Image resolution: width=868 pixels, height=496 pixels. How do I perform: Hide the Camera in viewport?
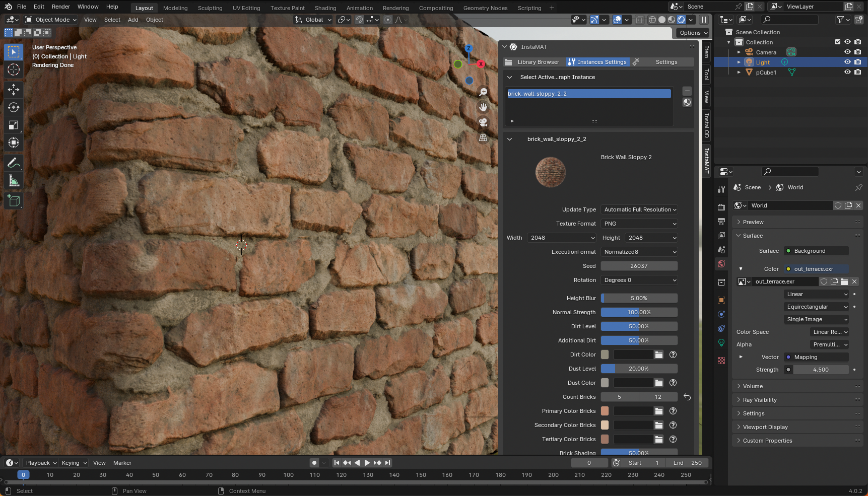click(847, 52)
